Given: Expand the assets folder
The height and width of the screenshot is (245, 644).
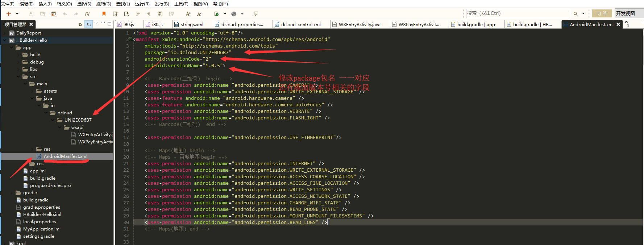Looking at the screenshot, I should click(x=32, y=91).
